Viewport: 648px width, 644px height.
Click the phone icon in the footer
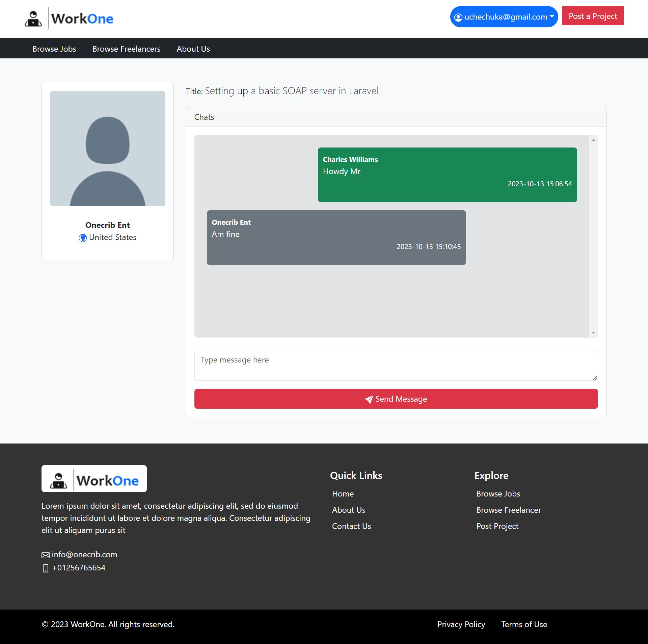click(x=46, y=568)
